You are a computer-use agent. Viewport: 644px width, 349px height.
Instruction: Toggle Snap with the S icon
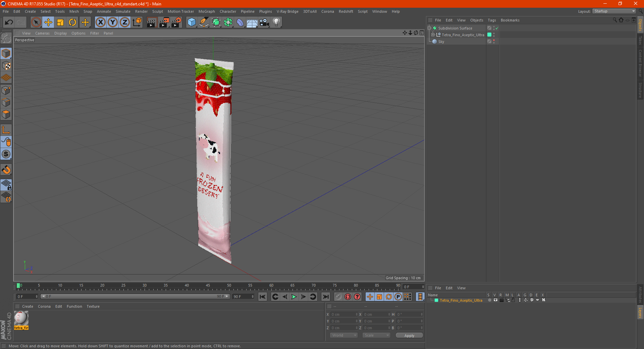[x=6, y=154]
